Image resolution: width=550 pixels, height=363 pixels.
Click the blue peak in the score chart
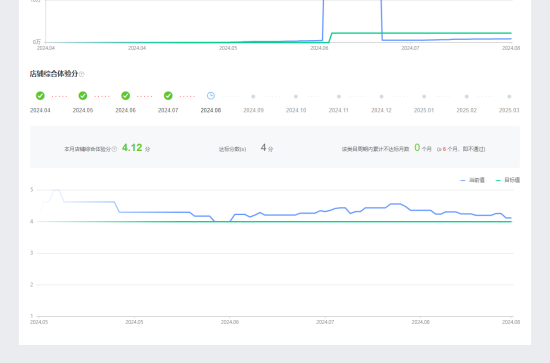tap(56, 190)
